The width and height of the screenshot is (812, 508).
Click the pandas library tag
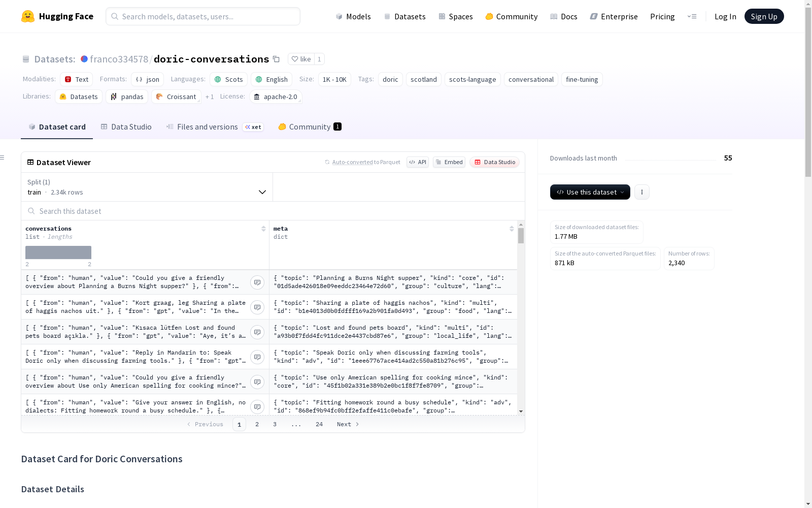click(127, 97)
